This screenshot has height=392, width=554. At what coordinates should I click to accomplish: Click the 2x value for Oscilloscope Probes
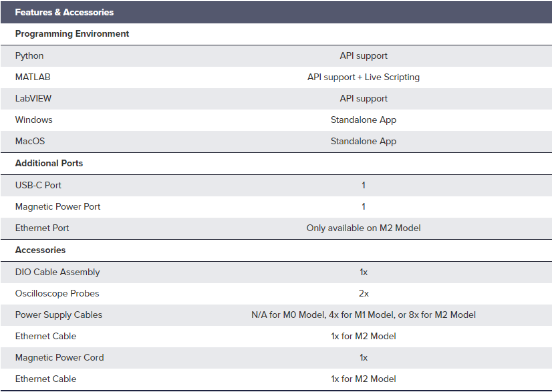364,294
